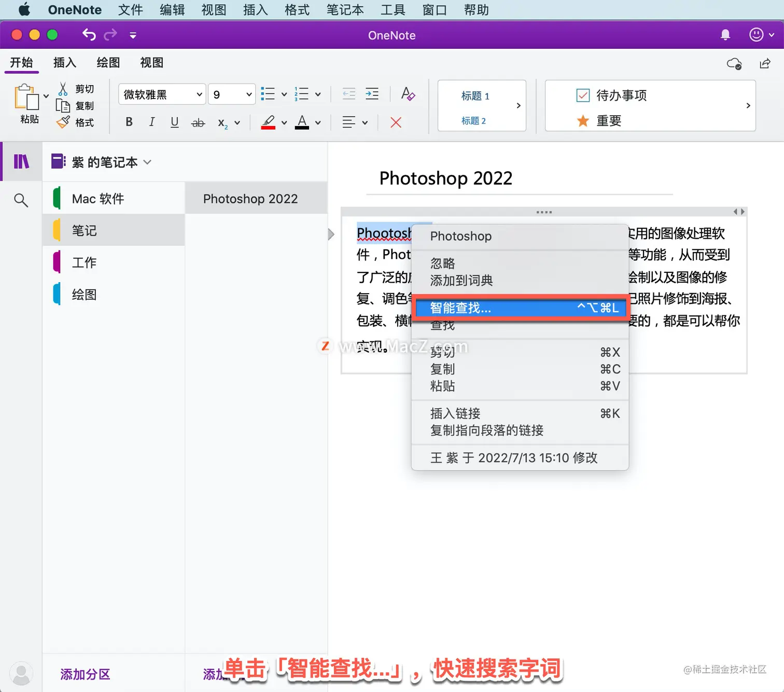Choose 智能查找... in context menu
Image resolution: width=784 pixels, height=692 pixels.
pos(520,308)
